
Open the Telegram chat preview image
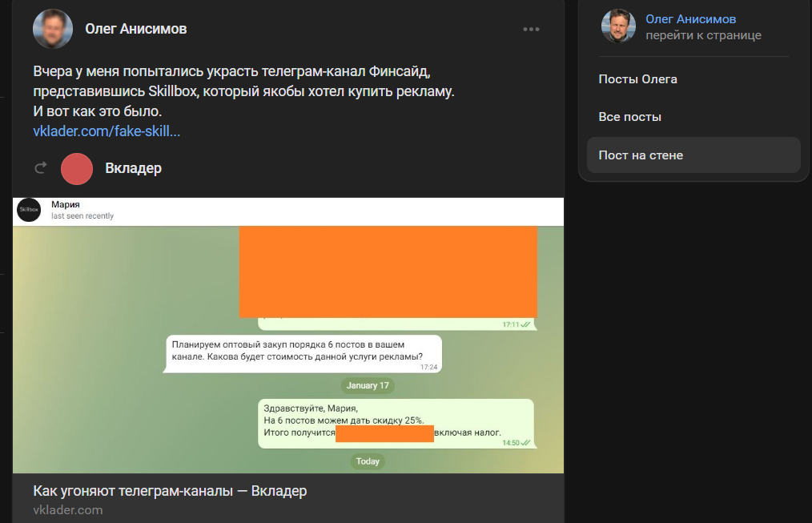click(x=288, y=335)
